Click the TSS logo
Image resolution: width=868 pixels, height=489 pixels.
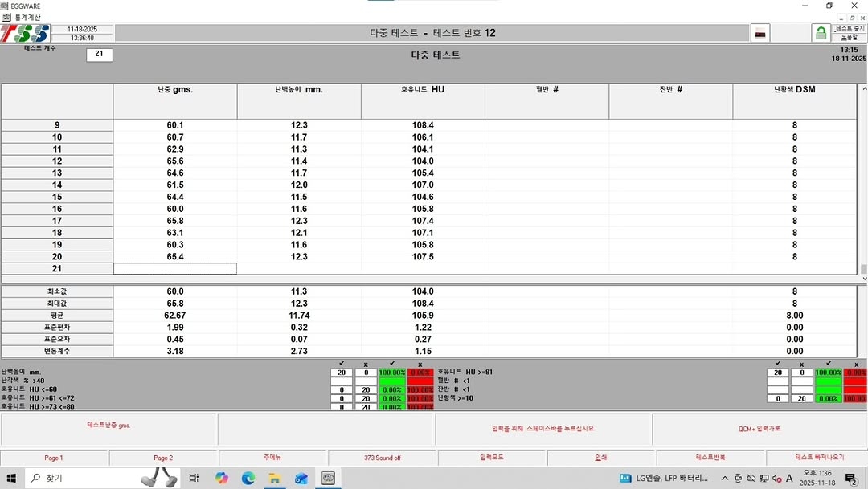[x=24, y=34]
